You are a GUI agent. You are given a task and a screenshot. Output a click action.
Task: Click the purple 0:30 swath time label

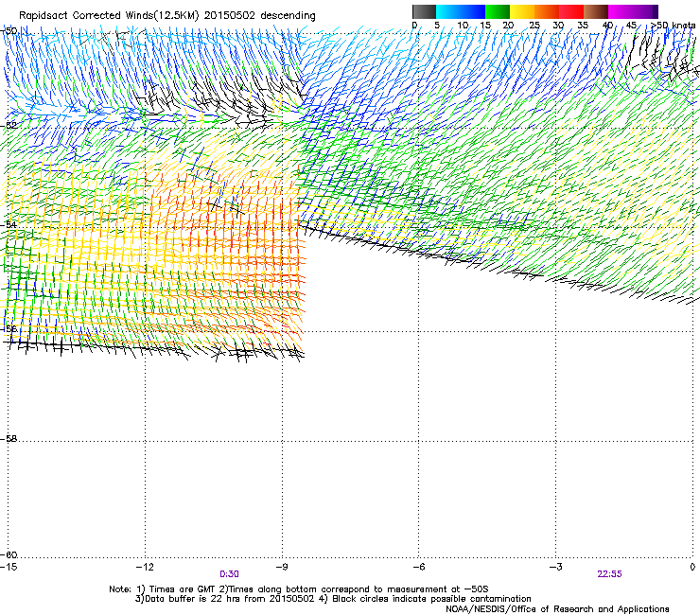coord(229,574)
